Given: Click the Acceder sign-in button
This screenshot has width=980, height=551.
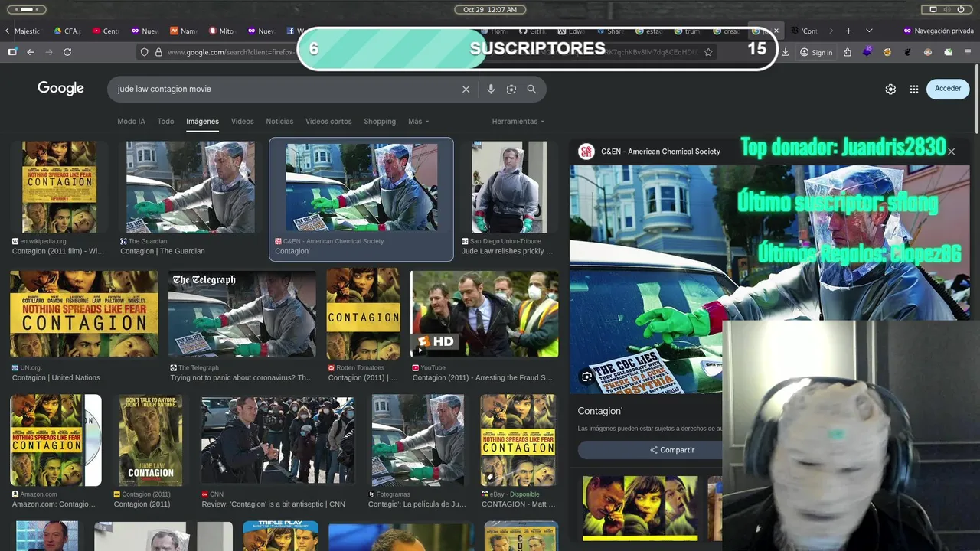Looking at the screenshot, I should tap(948, 89).
